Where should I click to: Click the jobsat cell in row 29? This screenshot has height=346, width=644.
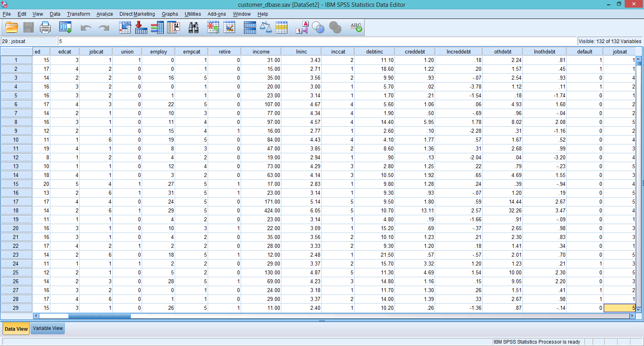coord(619,308)
